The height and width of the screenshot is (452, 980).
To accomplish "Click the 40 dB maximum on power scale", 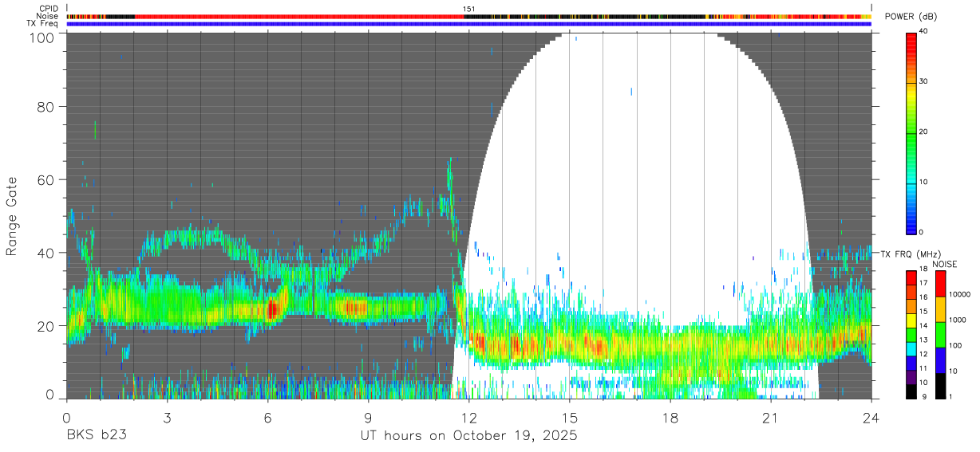I will pos(923,32).
